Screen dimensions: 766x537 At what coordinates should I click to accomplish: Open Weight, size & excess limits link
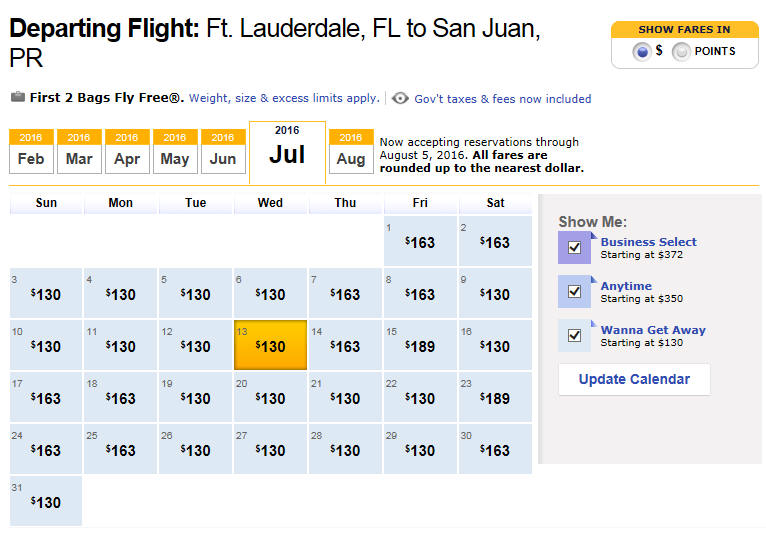click(284, 98)
